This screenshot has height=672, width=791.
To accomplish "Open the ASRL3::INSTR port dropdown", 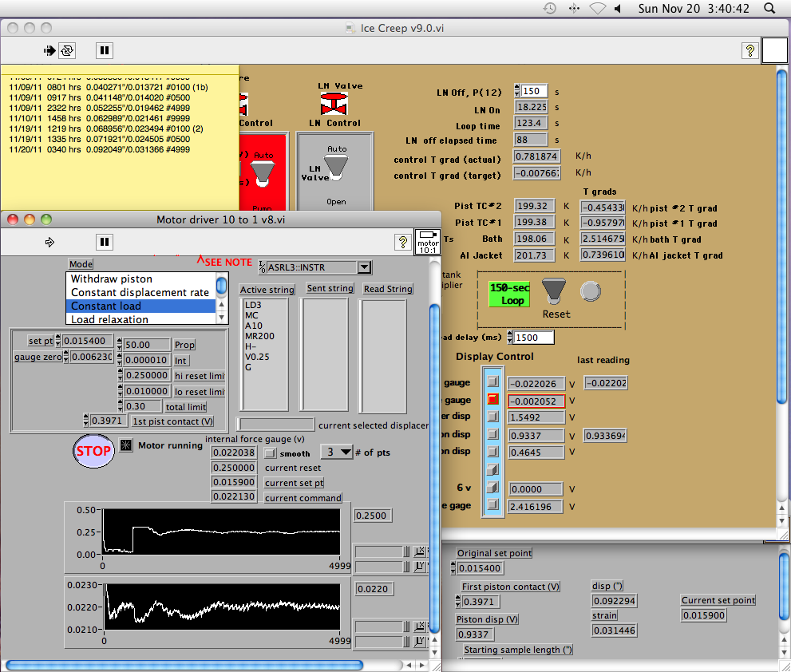I will [364, 267].
